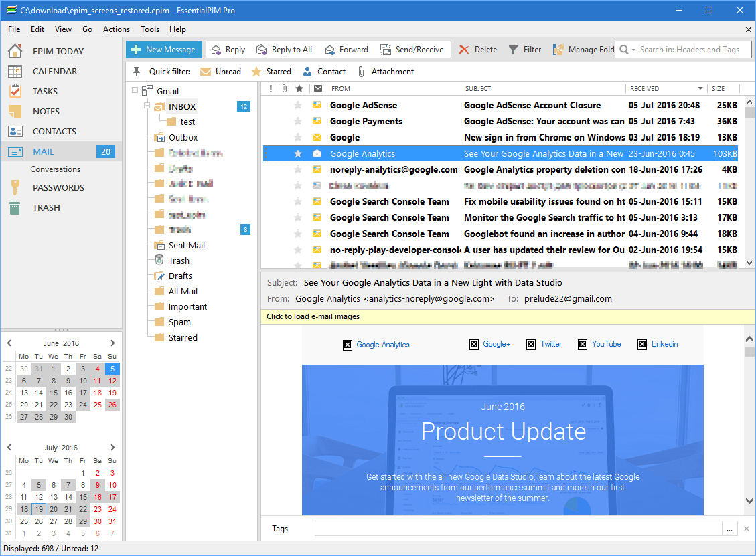Sort by Received column arrow
This screenshot has height=556, width=756.
coord(700,88)
